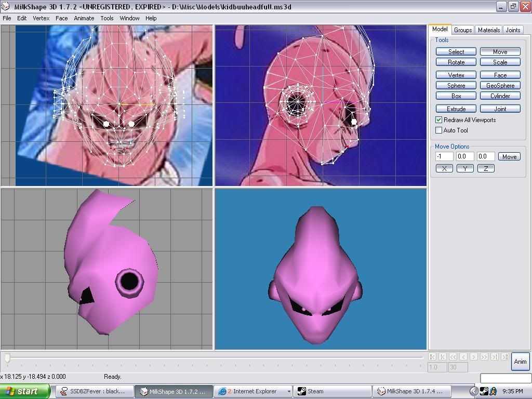The image size is (532, 399).
Task: Switch to Steam taskbar window
Action: 332,391
